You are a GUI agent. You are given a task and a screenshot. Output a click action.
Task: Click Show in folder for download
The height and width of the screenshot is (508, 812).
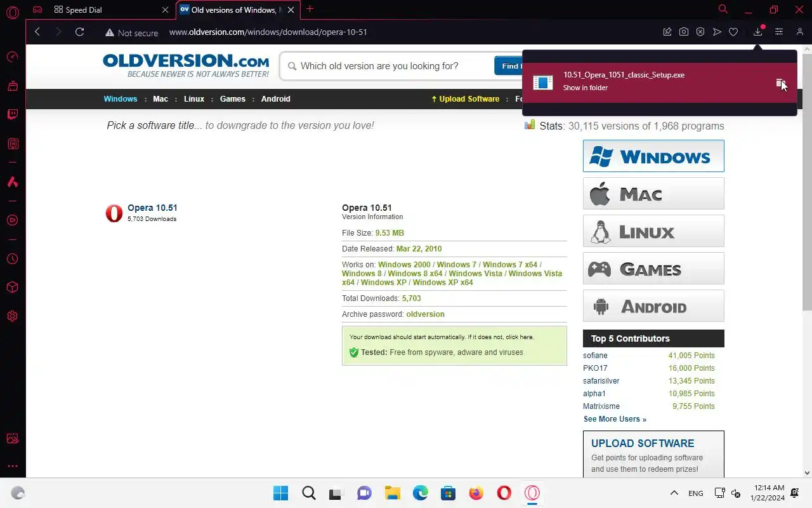click(586, 88)
